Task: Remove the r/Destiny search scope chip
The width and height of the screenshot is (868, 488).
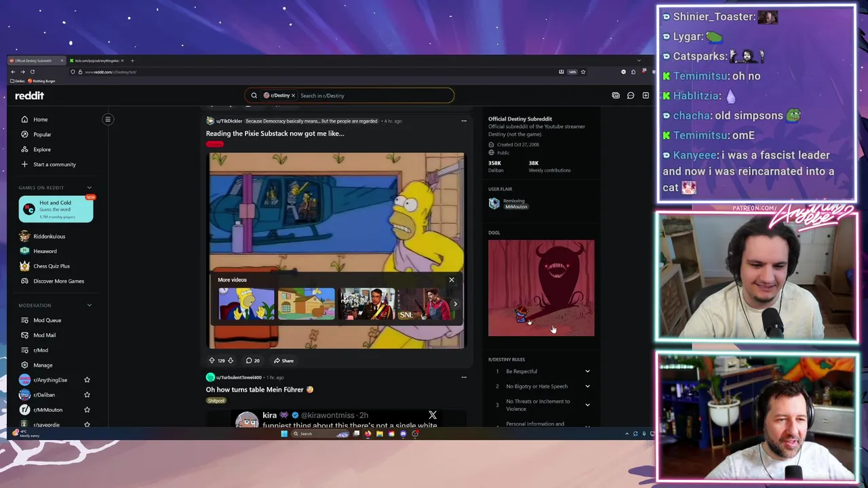Action: click(293, 96)
